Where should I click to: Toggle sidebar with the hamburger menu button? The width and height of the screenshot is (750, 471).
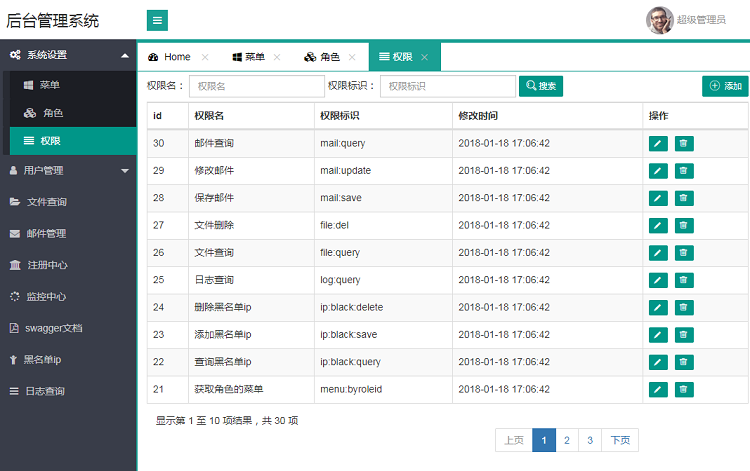tap(157, 21)
